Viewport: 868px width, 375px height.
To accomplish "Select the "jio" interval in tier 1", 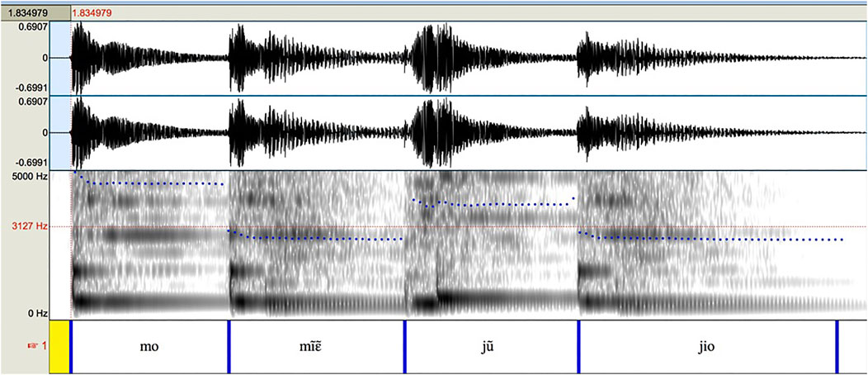I will (707, 347).
